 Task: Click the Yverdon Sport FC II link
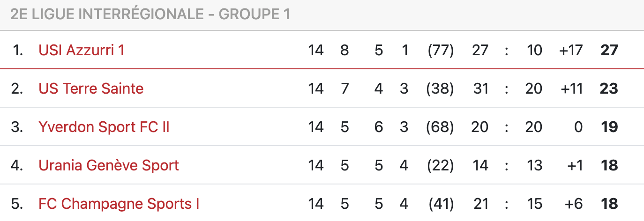click(x=104, y=127)
